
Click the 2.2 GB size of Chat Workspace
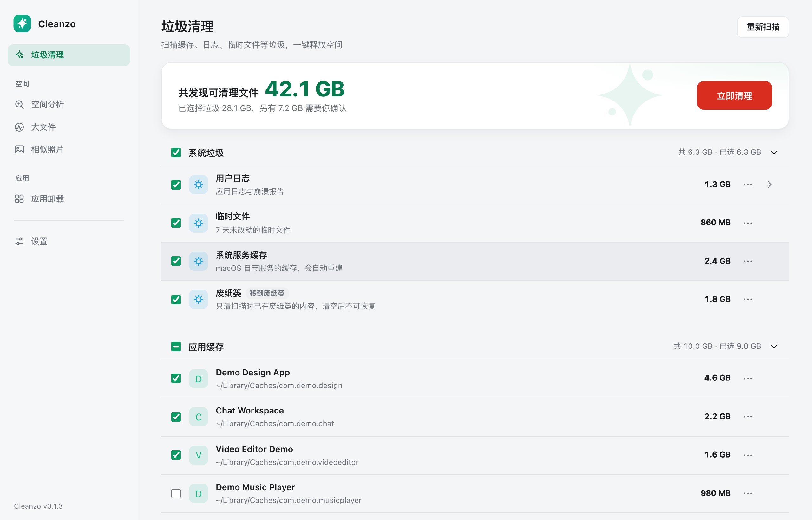click(717, 416)
